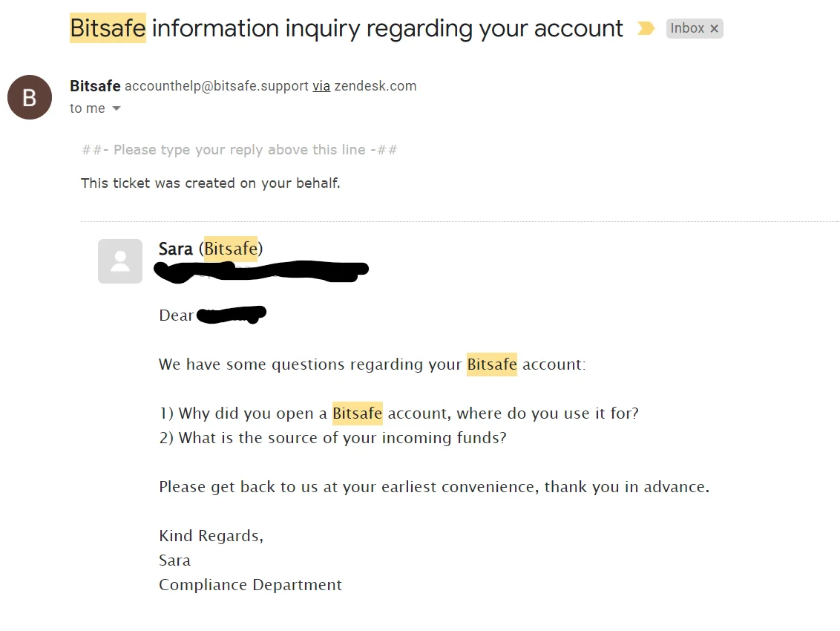The width and height of the screenshot is (840, 631).
Task: Click 'This ticket was created on your behalf' text
Action: point(211,183)
